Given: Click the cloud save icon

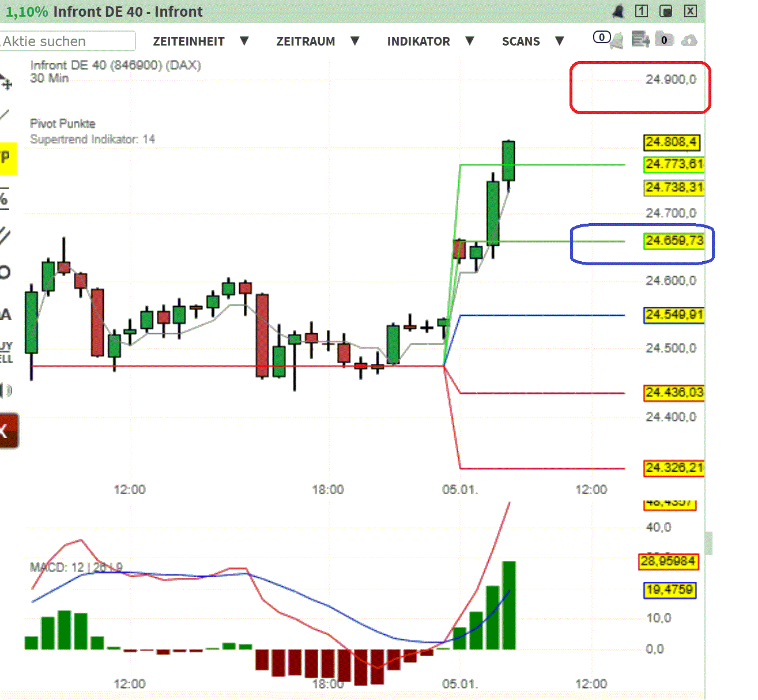Looking at the screenshot, I should click(689, 40).
